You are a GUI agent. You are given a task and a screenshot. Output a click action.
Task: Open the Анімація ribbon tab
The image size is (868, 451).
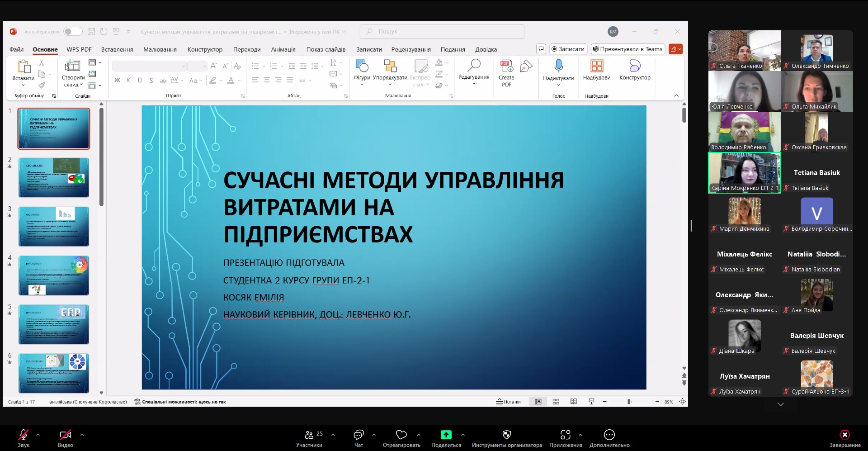click(283, 49)
